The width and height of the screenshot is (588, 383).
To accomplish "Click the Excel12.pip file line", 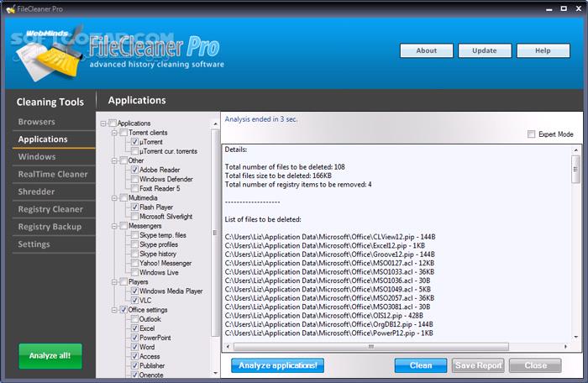I will (325, 246).
